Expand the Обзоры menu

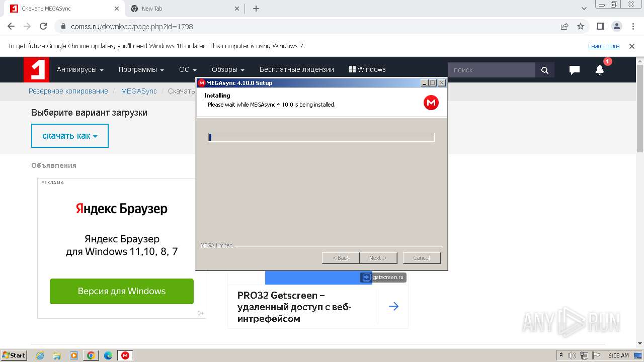[228, 69]
